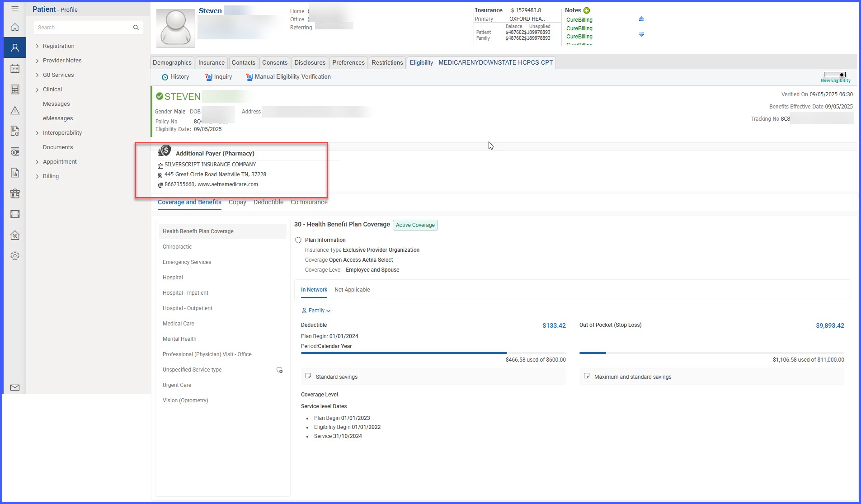Expand the Provider Notes tree node
Image resolution: width=861 pixels, height=504 pixels.
(37, 61)
